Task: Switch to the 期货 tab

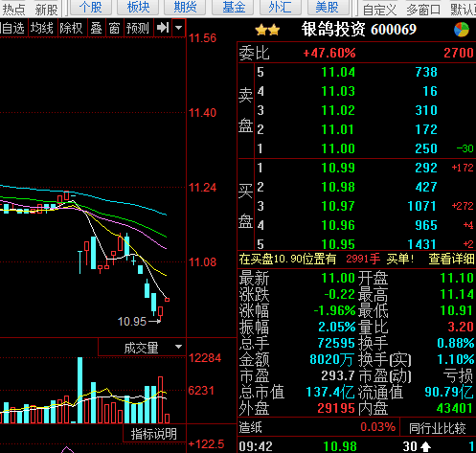Action: (185, 7)
